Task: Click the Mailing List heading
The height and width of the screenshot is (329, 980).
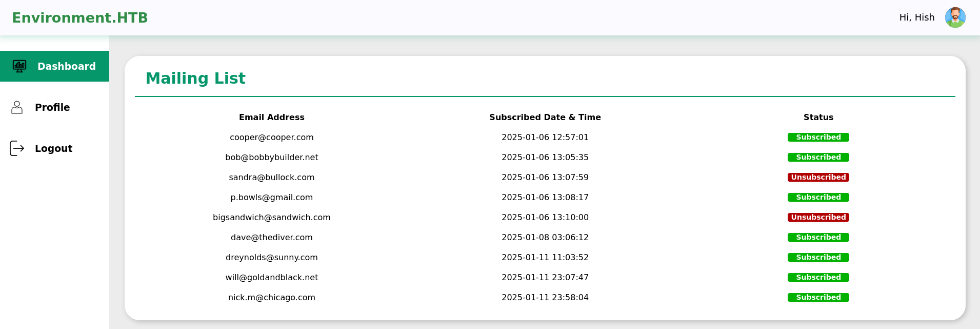Action: 195,78
